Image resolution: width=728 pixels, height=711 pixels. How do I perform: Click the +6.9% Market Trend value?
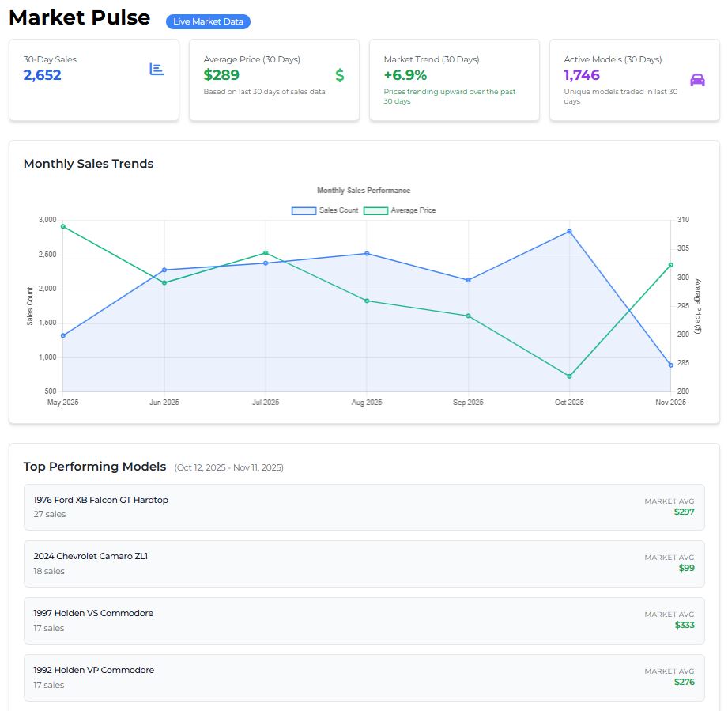[x=405, y=75]
